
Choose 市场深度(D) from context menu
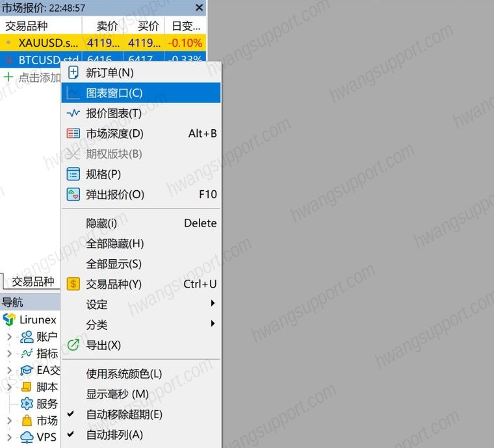click(141, 134)
